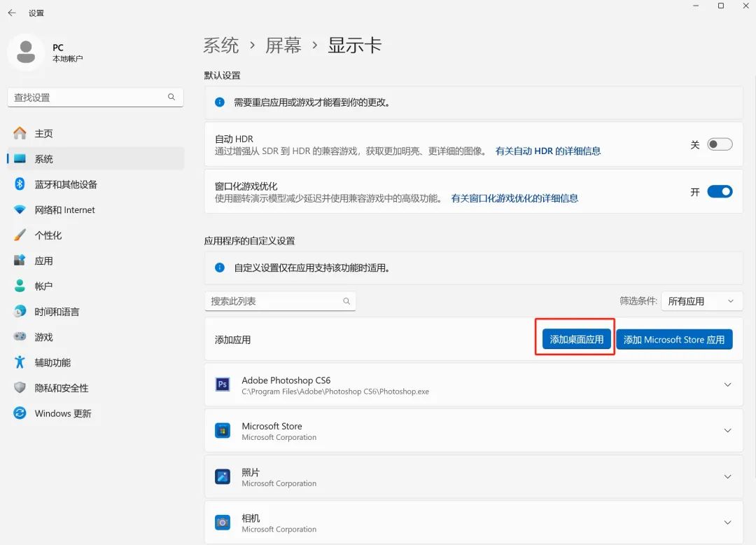Select 个性化 text in sidebar

(x=48, y=235)
